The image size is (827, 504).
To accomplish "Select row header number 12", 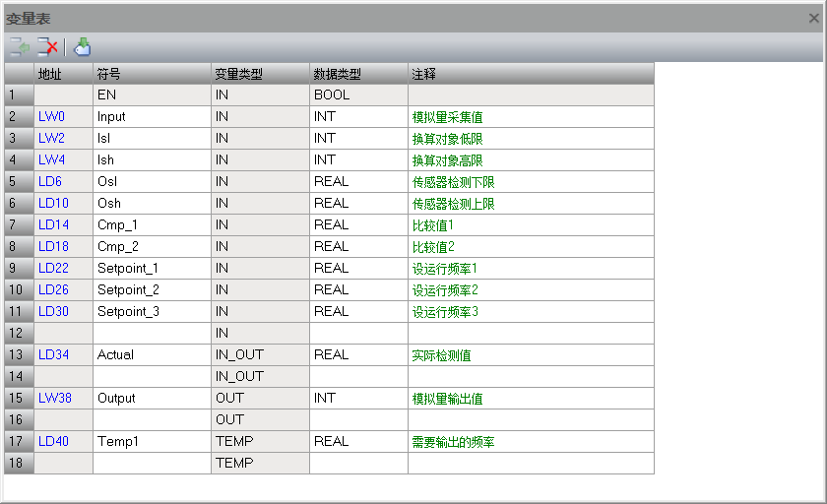I will (x=19, y=333).
